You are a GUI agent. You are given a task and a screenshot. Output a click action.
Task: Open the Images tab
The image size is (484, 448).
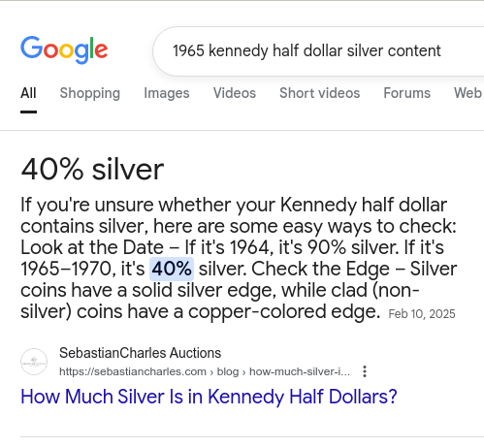(x=167, y=93)
